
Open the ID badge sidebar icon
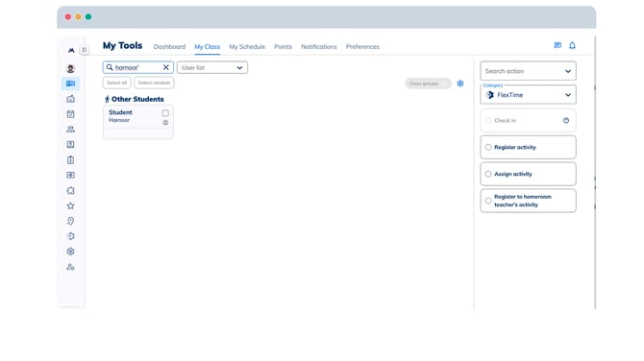tap(70, 144)
